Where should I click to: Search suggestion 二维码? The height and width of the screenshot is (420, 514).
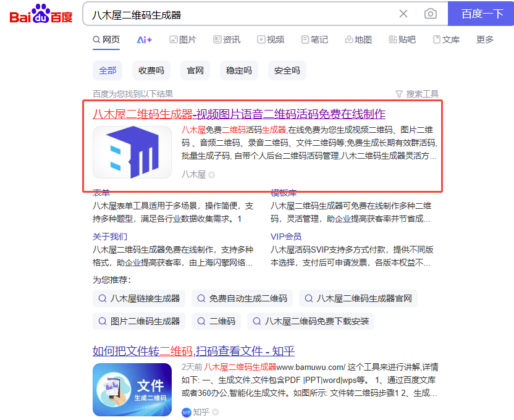(x=216, y=321)
